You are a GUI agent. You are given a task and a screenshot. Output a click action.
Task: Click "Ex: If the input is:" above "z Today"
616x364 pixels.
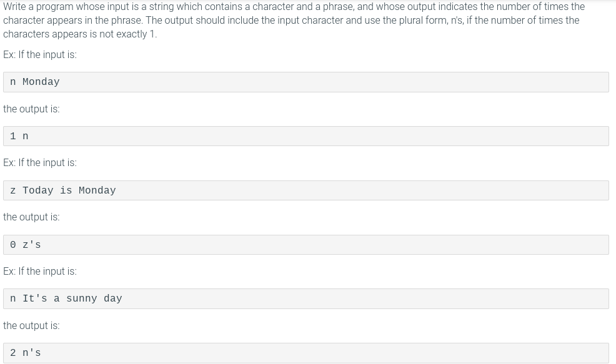point(40,162)
